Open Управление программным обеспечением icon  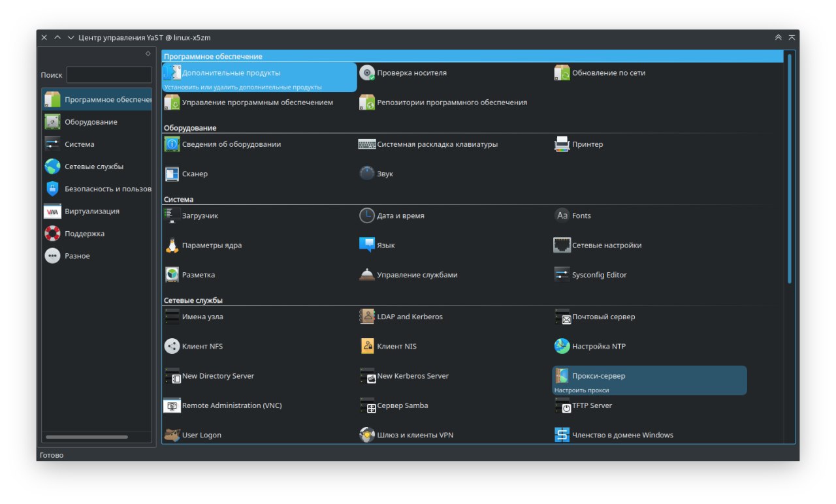pyautogui.click(x=172, y=102)
